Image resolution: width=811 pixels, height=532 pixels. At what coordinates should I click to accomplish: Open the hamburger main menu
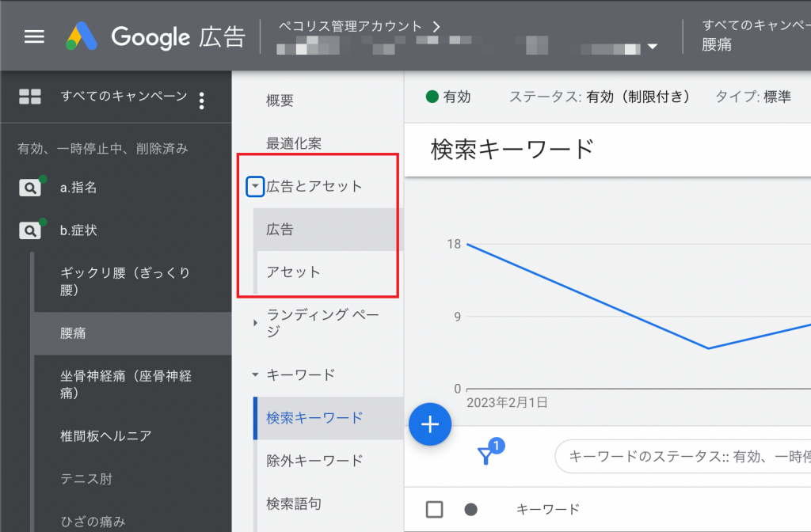tap(34, 36)
